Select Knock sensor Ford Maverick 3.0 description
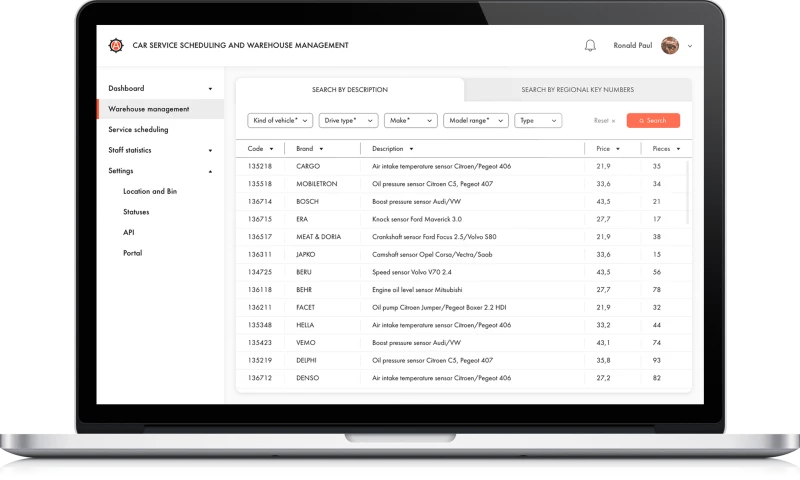This screenshot has height=480, width=800. click(417, 219)
